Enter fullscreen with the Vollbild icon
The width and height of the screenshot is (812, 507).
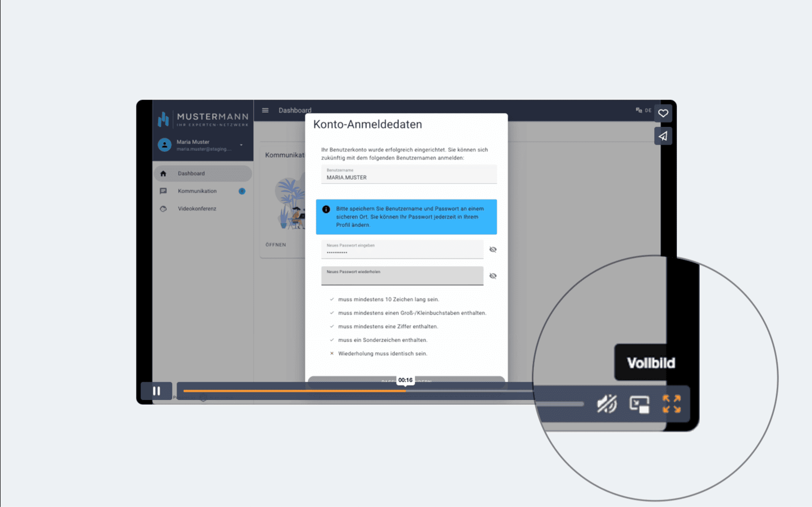tap(671, 404)
